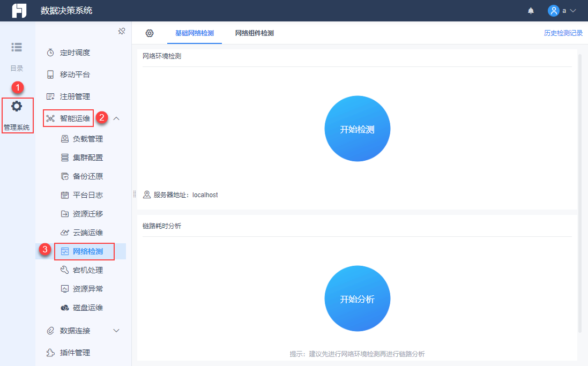Start link analysis with 开始分析
This screenshot has height=366, width=588.
point(358,298)
